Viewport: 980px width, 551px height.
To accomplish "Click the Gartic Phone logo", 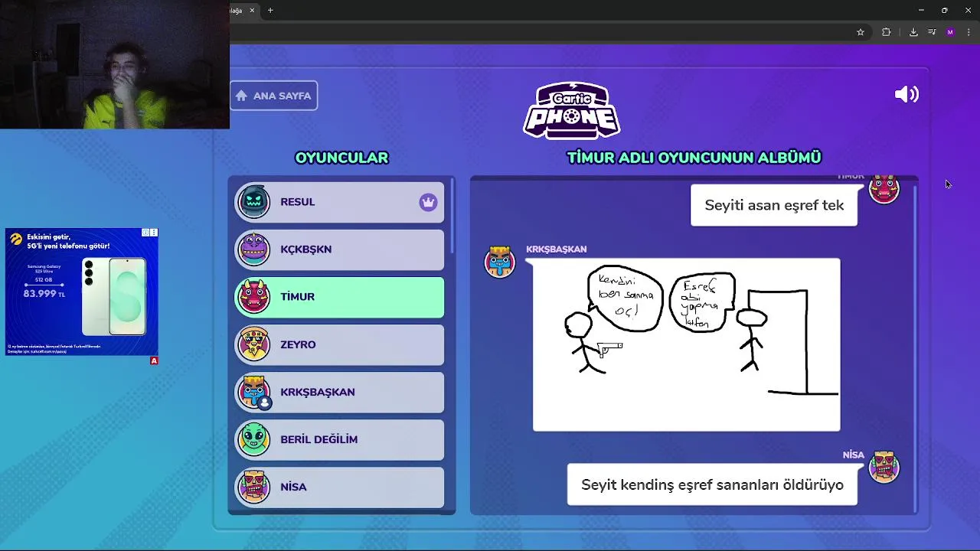I will coord(571,110).
